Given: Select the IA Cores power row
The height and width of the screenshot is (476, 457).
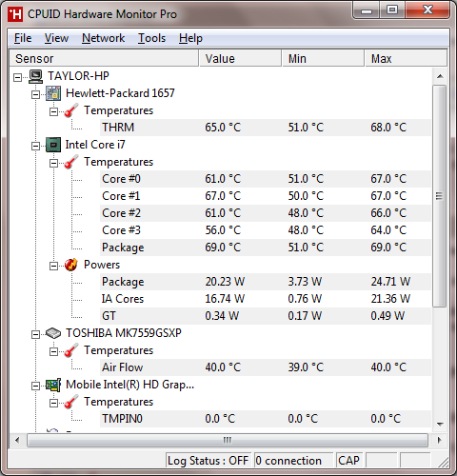Looking at the screenshot, I should (x=266, y=299).
